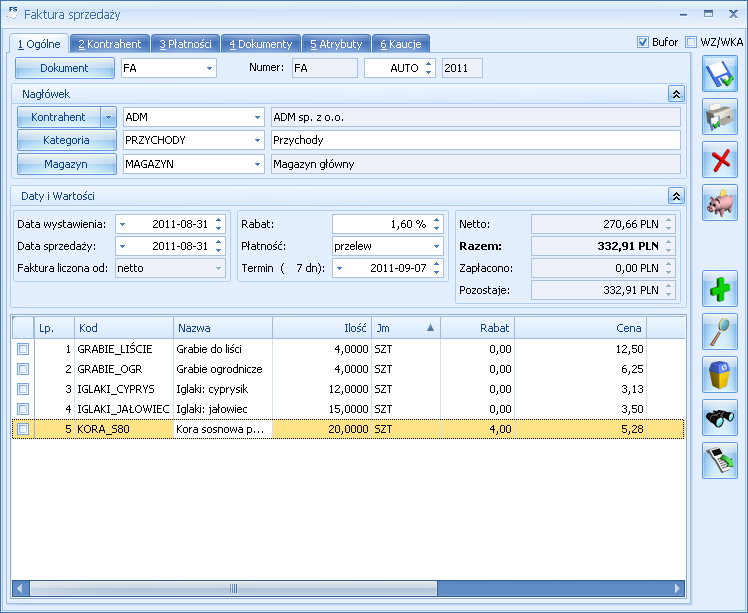Toggle the Bufor checkbox

coord(643,42)
